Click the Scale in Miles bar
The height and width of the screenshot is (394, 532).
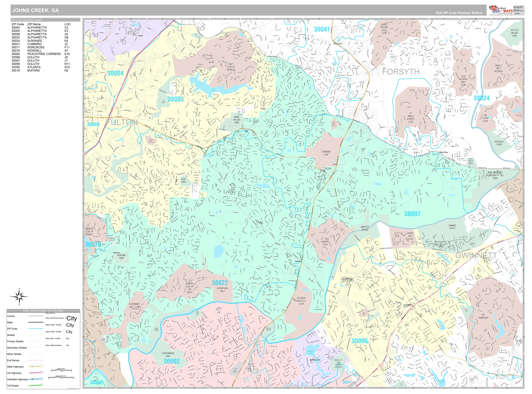point(61,370)
